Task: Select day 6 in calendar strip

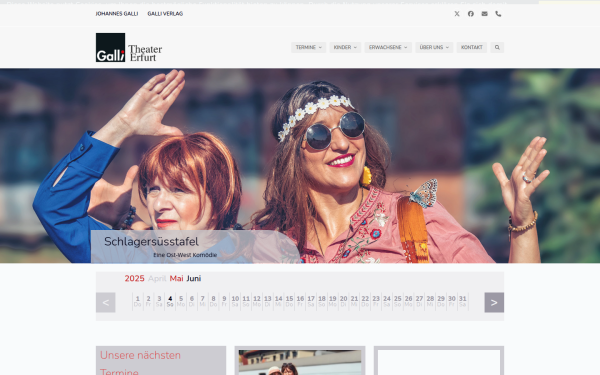Action: coord(192,301)
